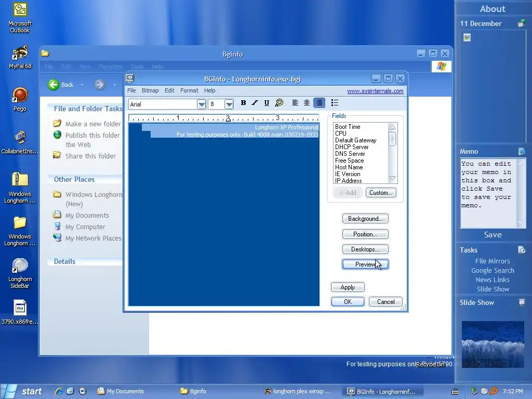Go Back in the Bginfo folder window
532x399 pixels.
[x=61, y=85]
